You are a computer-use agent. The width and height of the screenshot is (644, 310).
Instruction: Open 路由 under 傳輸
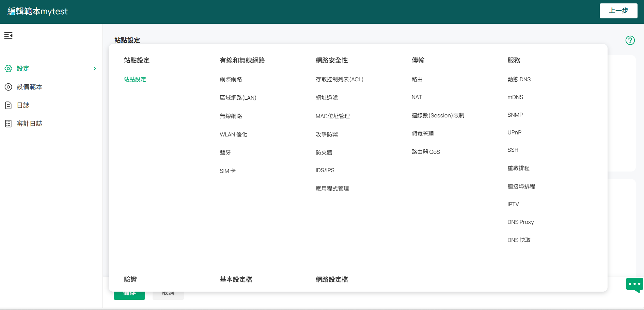(417, 79)
